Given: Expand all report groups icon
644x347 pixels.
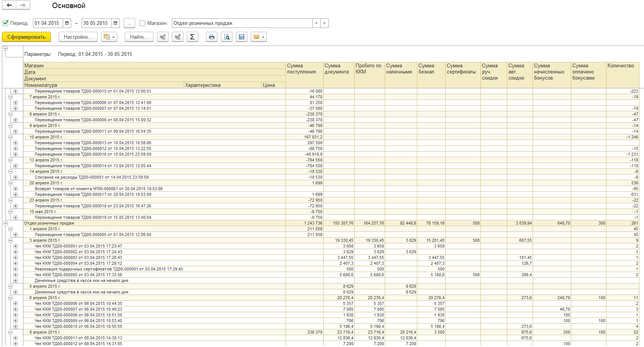Looking at the screenshot, I should (x=178, y=37).
